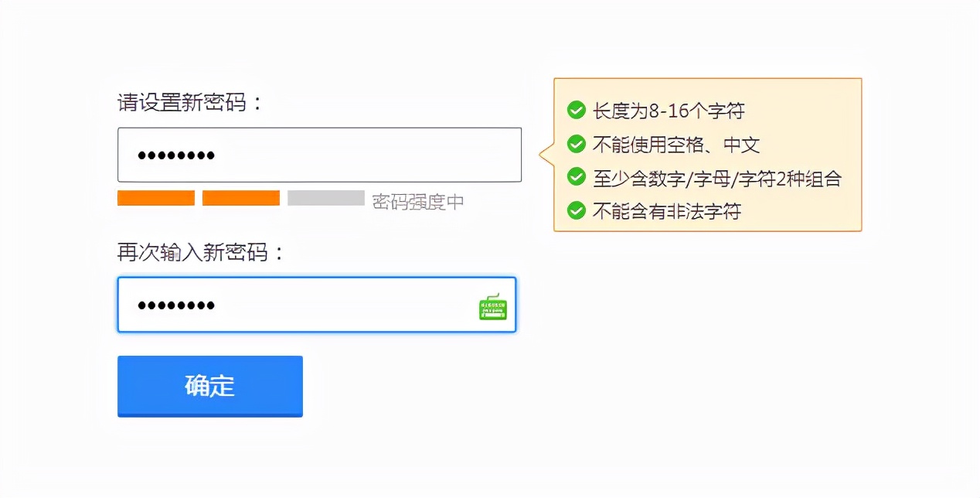Screen dimensions: 980x498
Task: Click the green virtual keyboard icon
Action: click(493, 306)
